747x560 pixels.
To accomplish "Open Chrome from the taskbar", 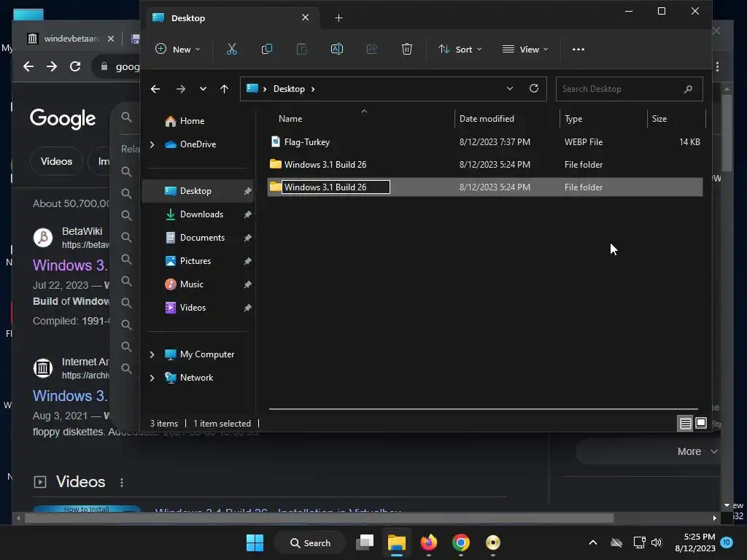I will pos(461,542).
